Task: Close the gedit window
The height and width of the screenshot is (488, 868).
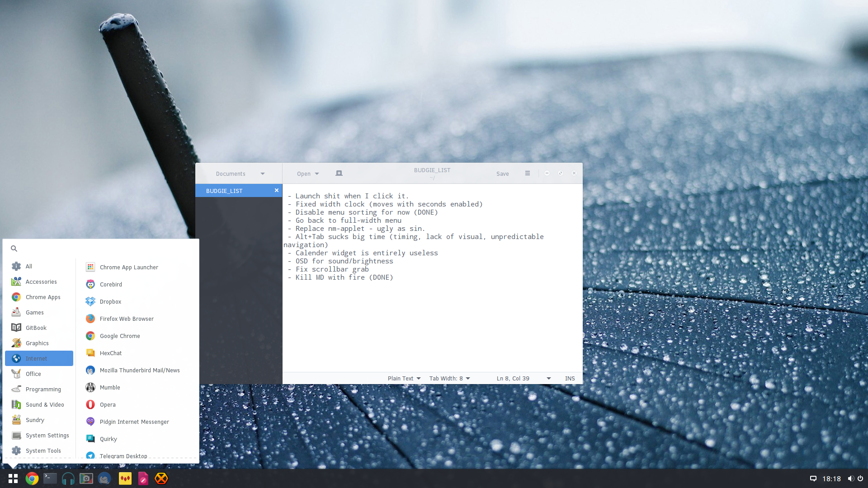Action: tap(574, 174)
